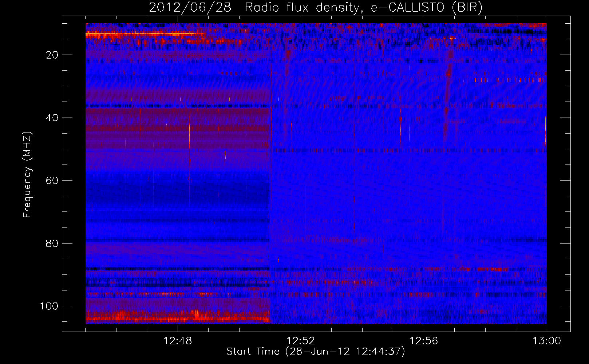Click the '40' frequency tick label
This screenshot has width=589, height=364.
(x=52, y=118)
